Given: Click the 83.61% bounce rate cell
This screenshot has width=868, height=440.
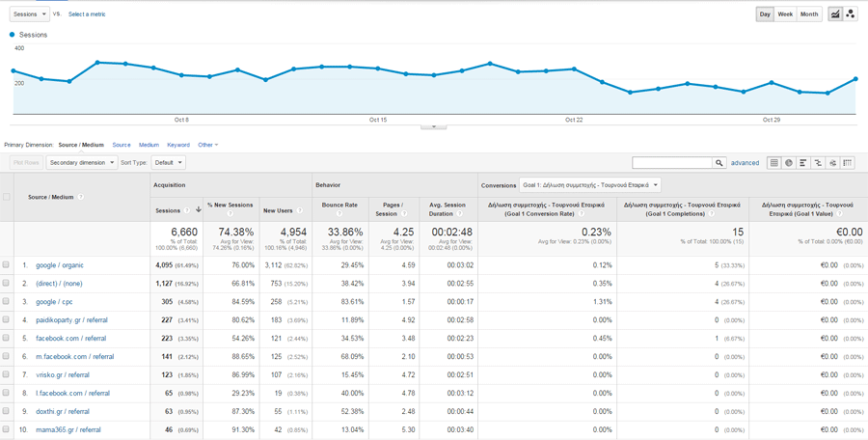Looking at the screenshot, I should coord(351,301).
